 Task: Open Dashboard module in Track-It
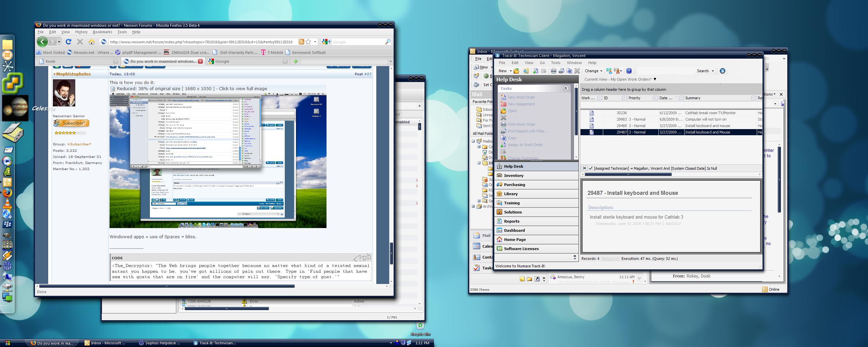click(536, 230)
